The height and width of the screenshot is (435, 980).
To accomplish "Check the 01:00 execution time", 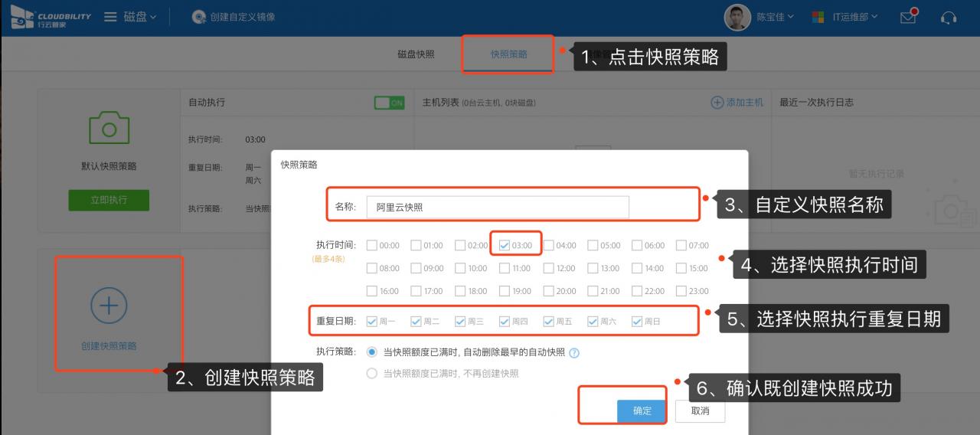I will [x=416, y=246].
